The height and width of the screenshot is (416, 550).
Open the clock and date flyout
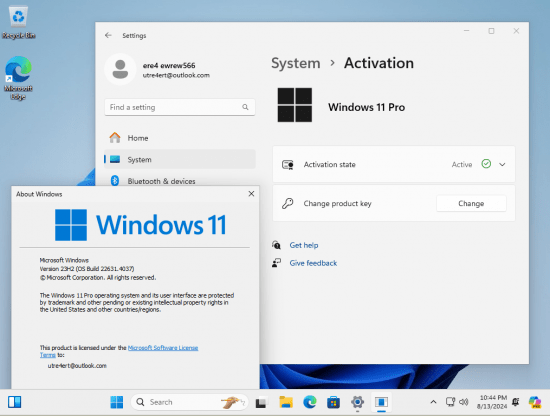tap(492, 402)
